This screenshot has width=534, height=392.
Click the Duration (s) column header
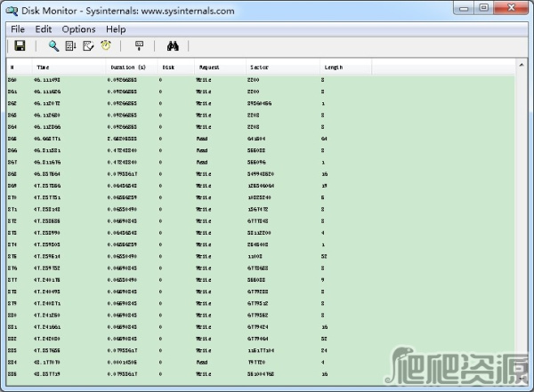[x=129, y=67]
